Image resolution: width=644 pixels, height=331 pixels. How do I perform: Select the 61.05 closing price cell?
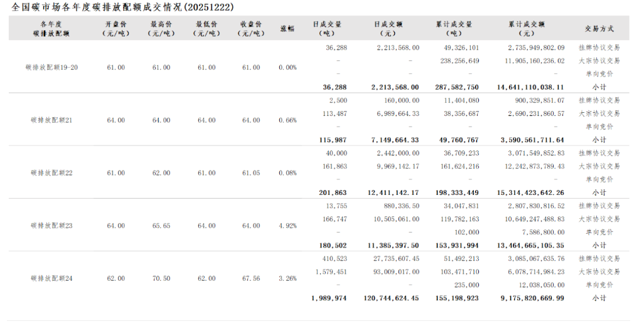click(251, 173)
